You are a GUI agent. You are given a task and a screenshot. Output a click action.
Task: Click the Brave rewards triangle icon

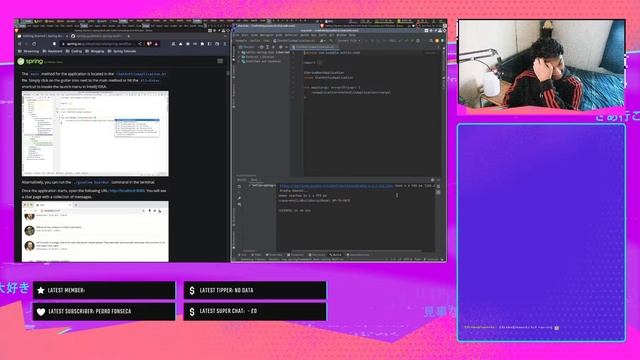pyautogui.click(x=156, y=44)
